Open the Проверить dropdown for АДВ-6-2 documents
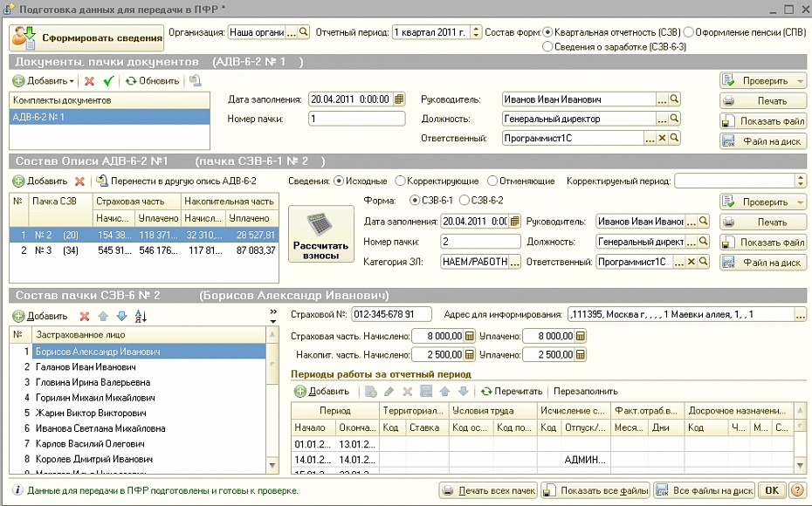Screen dimensions: 812x506 pos(800,81)
